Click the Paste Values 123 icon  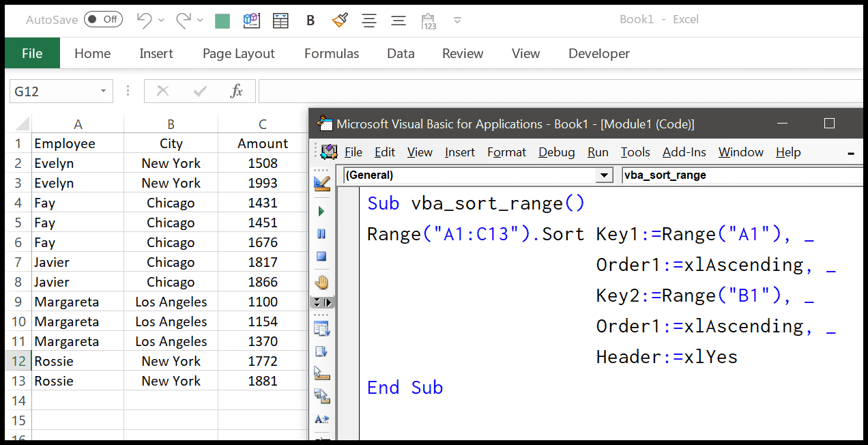click(x=429, y=20)
